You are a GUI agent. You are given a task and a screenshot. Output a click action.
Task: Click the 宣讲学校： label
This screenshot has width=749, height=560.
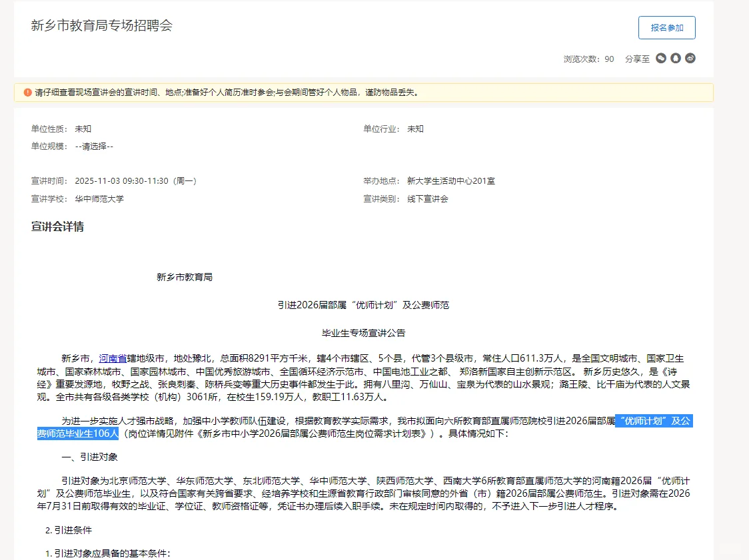click(50, 199)
